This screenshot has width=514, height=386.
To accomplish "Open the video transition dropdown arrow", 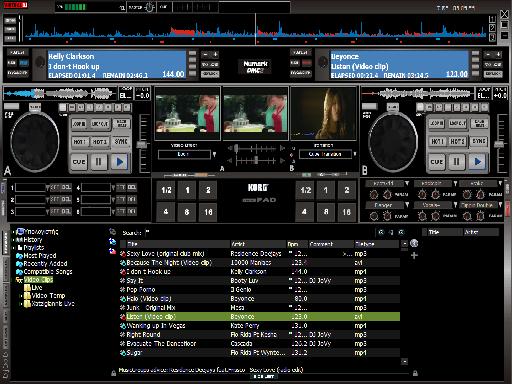I will pyautogui.click(x=355, y=154).
